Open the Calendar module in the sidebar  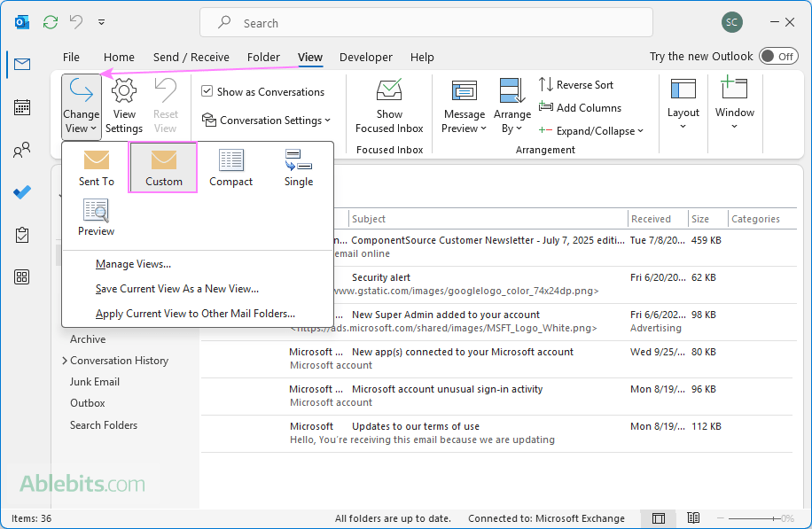click(x=22, y=107)
